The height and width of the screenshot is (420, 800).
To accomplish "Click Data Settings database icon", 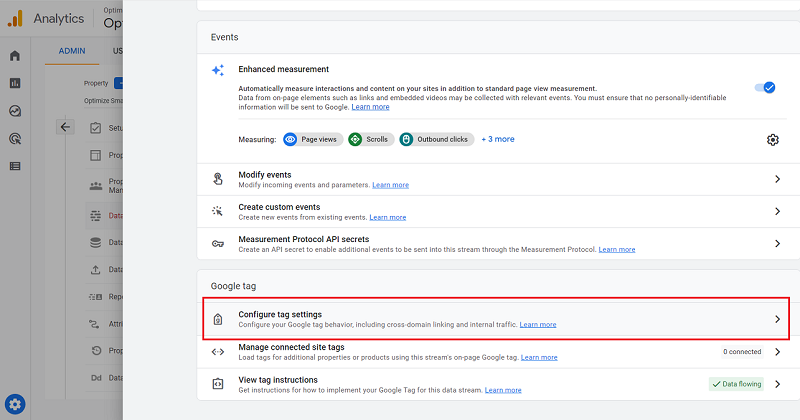I will tap(95, 242).
